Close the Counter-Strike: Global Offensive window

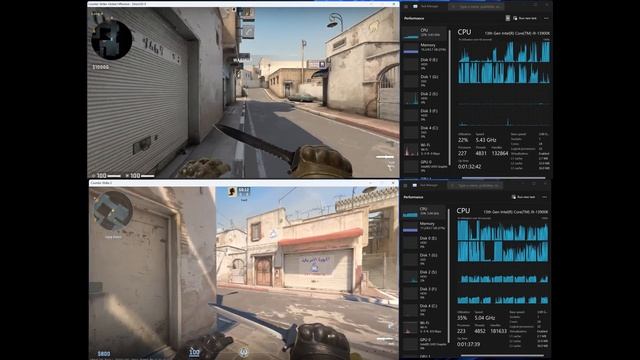(x=394, y=4)
